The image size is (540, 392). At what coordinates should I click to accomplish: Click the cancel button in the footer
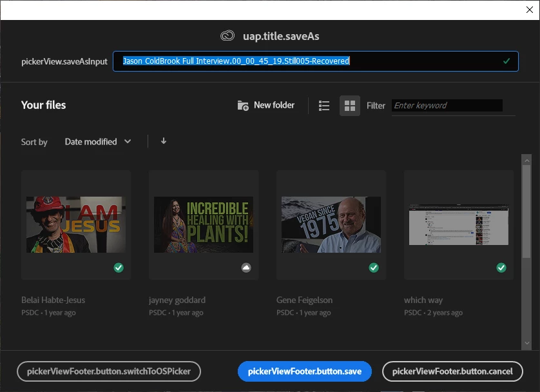pos(452,371)
